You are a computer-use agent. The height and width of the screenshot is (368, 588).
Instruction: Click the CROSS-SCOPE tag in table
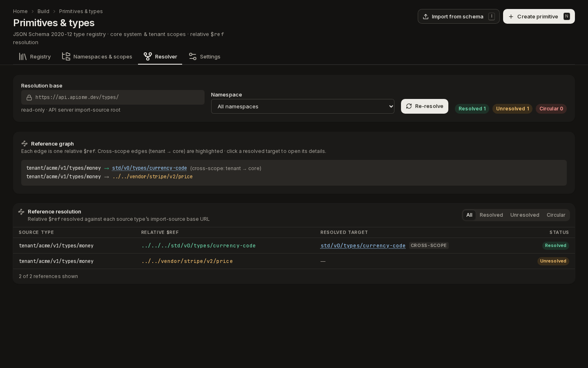click(x=429, y=245)
